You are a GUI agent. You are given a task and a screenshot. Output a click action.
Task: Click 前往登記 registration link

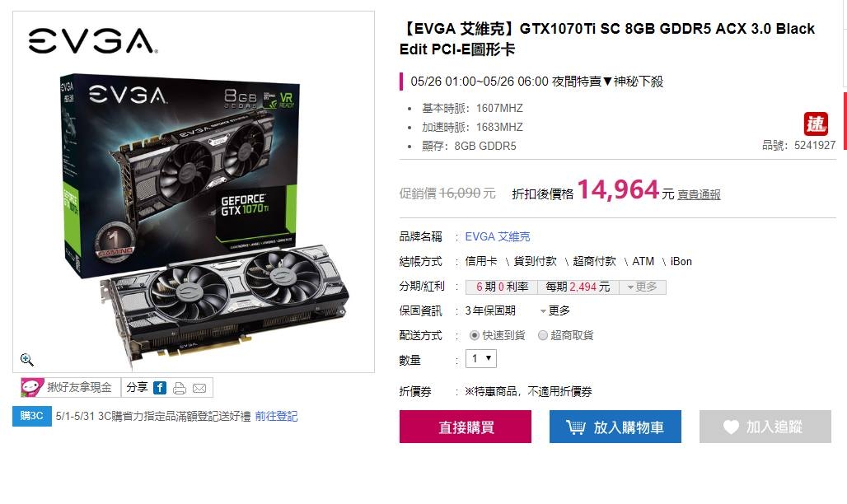pos(276,416)
